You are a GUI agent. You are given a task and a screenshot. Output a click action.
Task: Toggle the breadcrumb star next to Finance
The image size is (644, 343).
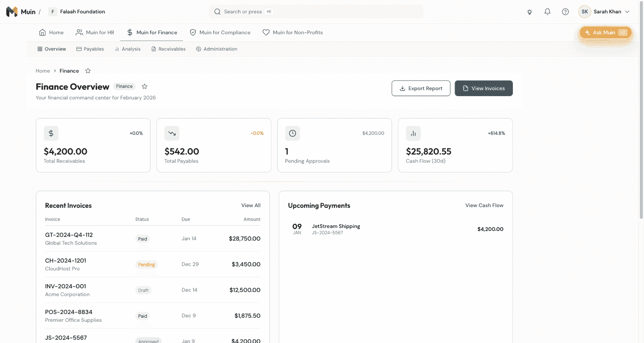pos(88,71)
